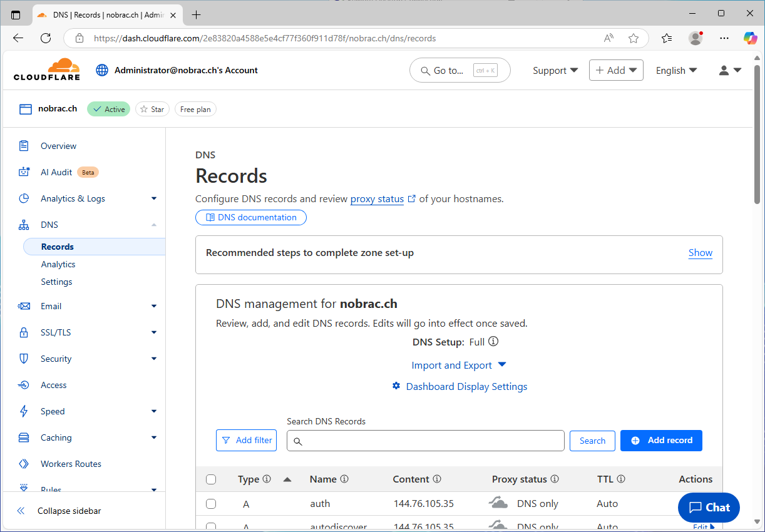Open the user profile dropdown
This screenshot has width=765, height=532.
point(730,71)
